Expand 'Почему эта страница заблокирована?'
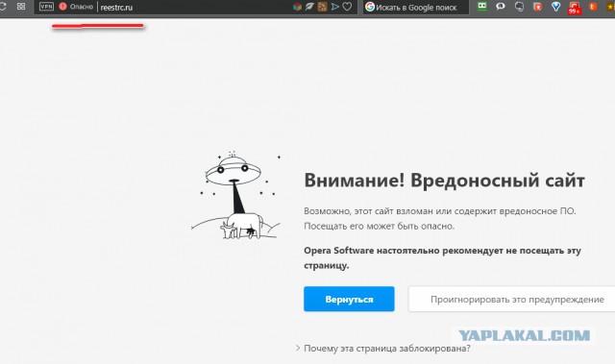 pos(383,348)
